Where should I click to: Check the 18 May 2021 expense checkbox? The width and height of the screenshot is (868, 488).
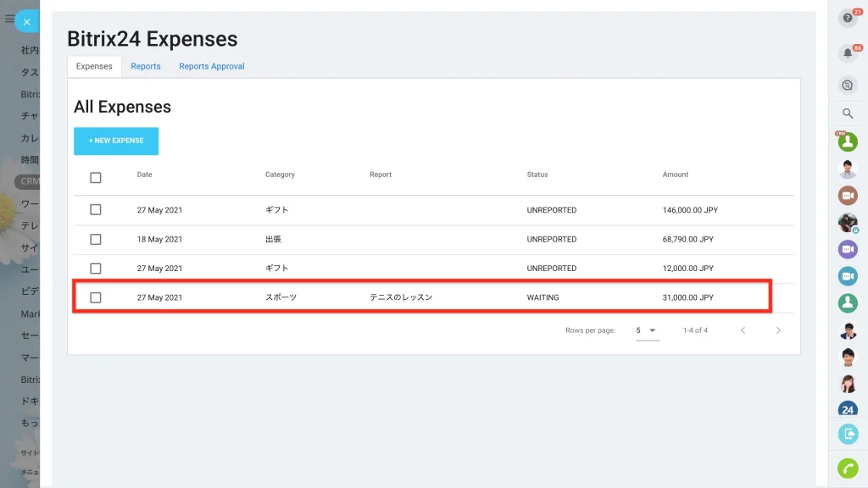click(x=95, y=239)
